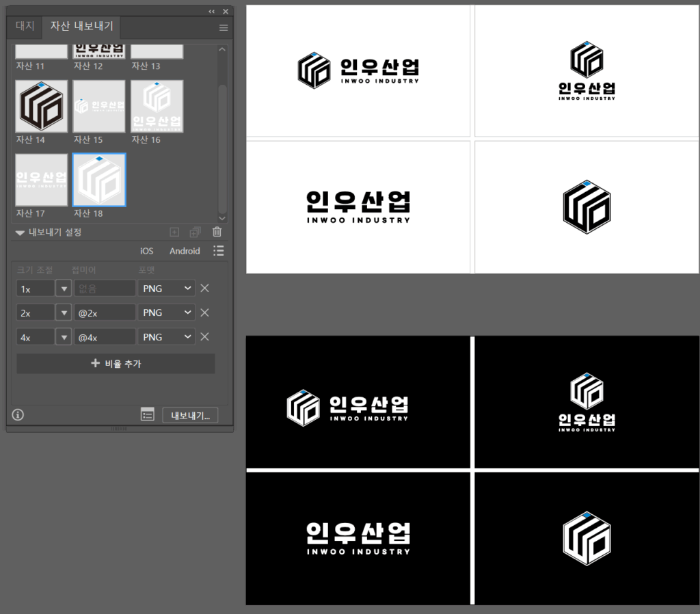The height and width of the screenshot is (614, 700).
Task: Select asset thumbnail 자산 13
Action: pos(157,51)
